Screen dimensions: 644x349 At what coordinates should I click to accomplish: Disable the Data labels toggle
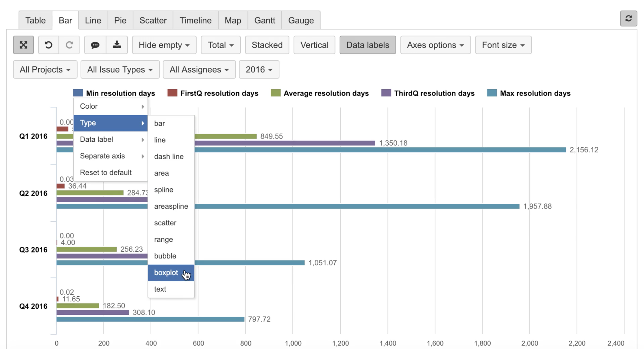367,45
